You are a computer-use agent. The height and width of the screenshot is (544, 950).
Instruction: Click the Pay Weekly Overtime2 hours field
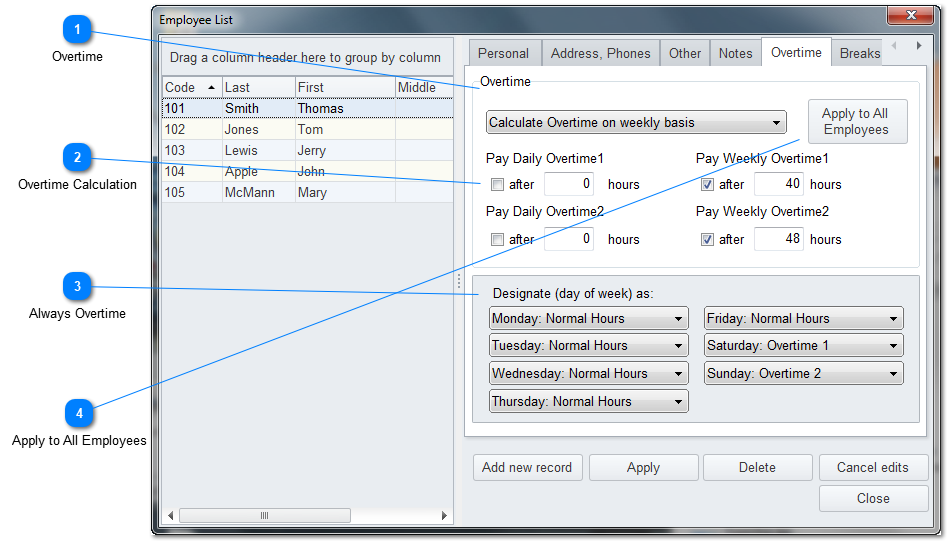point(778,240)
